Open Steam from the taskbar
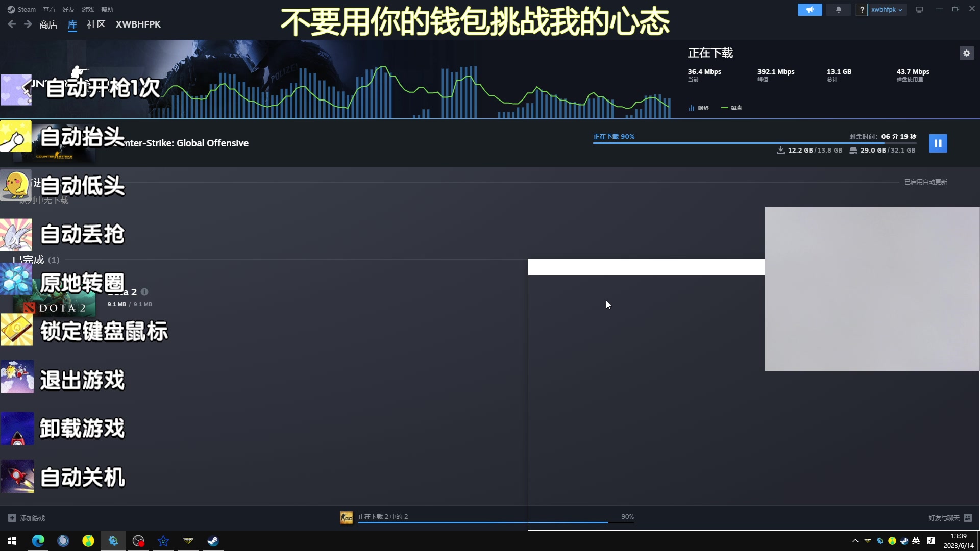 coord(213,541)
